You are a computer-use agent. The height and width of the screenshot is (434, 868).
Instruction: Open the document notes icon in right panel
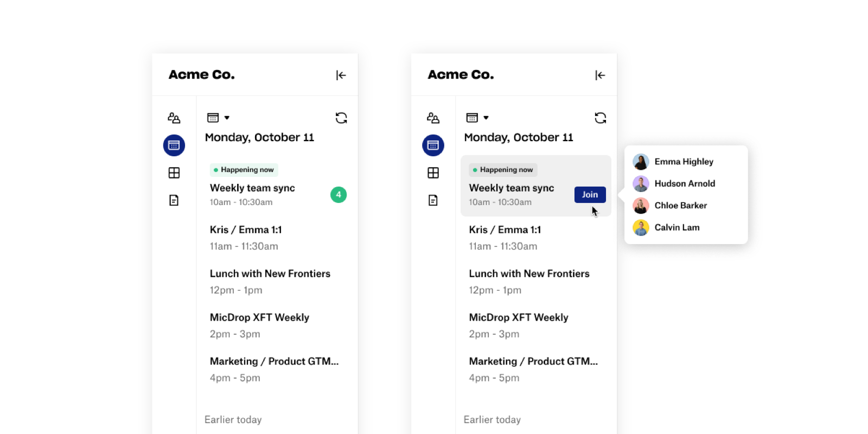click(433, 200)
